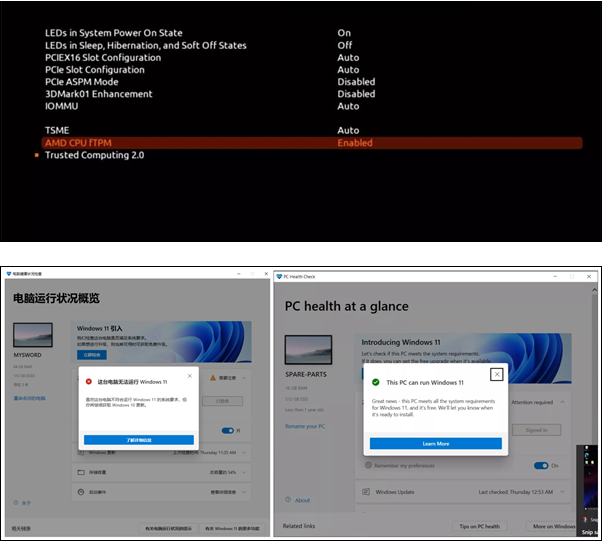Select PCIEX16 Slot Configuration in BIOS
Screen dimensions: 603x543
coord(103,58)
